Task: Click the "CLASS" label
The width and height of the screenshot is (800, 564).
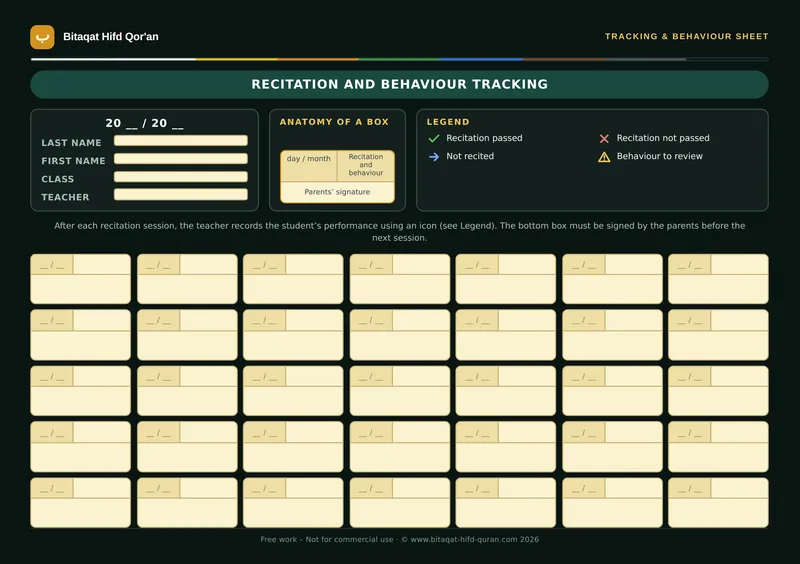Action: tap(58, 179)
